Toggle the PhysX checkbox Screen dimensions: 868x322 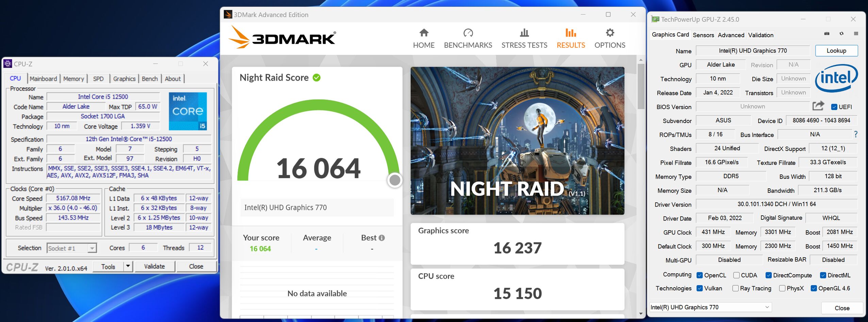(782, 288)
